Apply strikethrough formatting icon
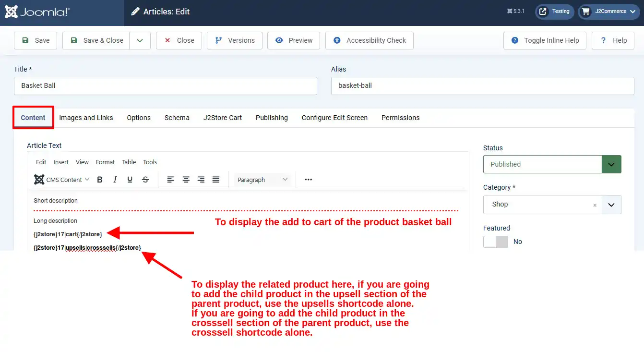This screenshot has height=352, width=644. (145, 180)
